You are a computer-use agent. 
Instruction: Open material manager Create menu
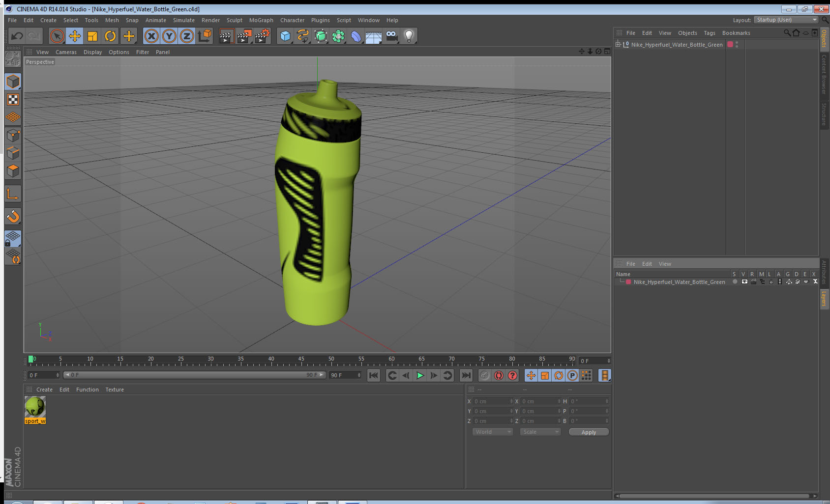(x=44, y=390)
